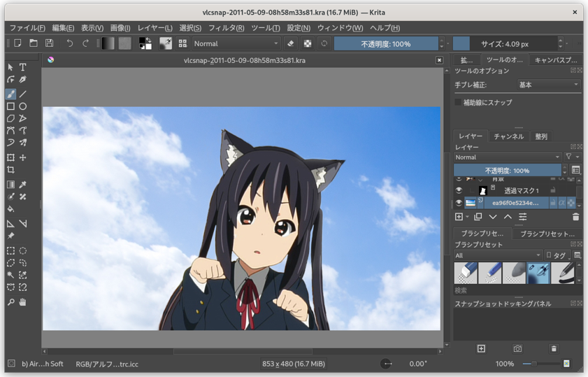Toggle preserve alpha checker button

tap(308, 43)
